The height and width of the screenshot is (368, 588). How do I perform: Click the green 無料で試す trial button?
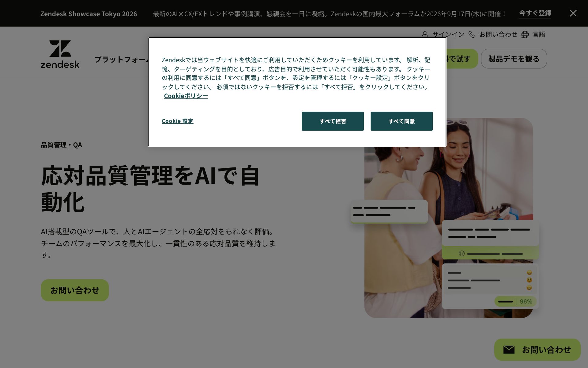[x=462, y=59]
